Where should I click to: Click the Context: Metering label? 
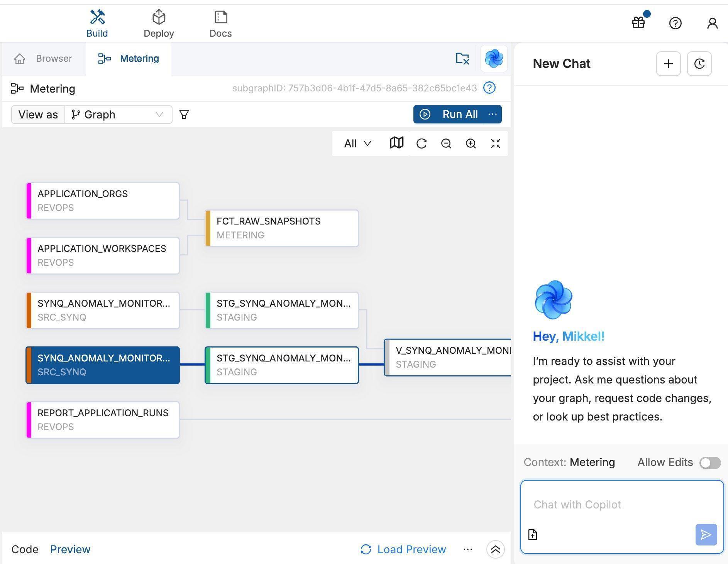[569, 462]
